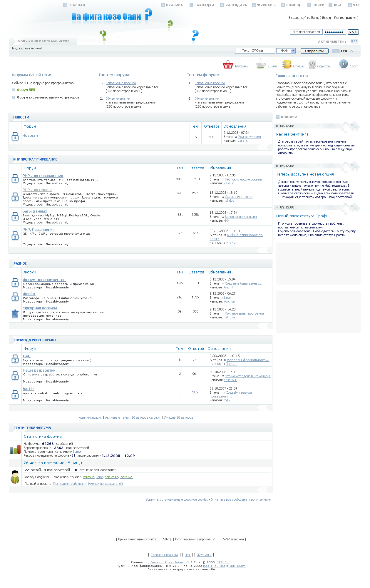Viewport: 370px width, 588px height.
Task: Focus the Текст СМС-ки input field
Action: 255,51
